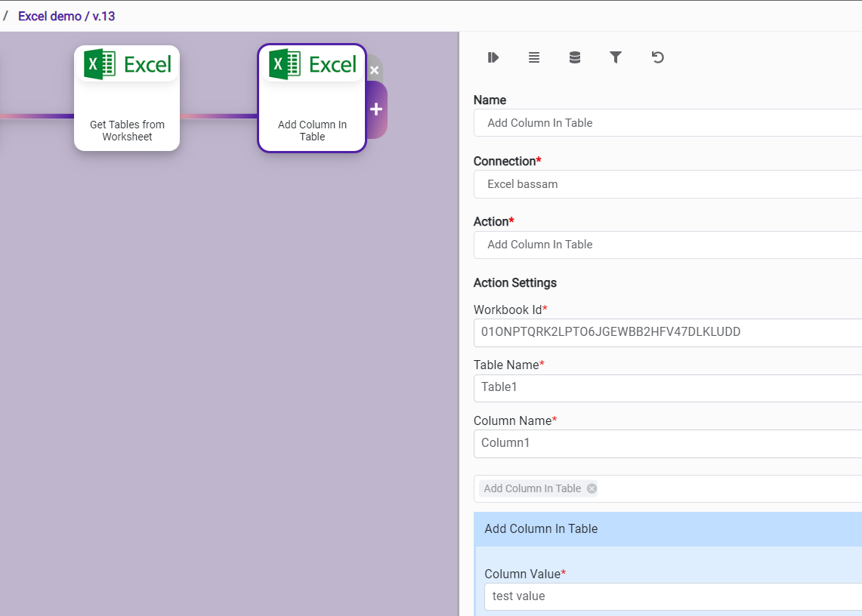Click Excel logo on Add Column node
The image size is (862, 616).
click(312, 64)
